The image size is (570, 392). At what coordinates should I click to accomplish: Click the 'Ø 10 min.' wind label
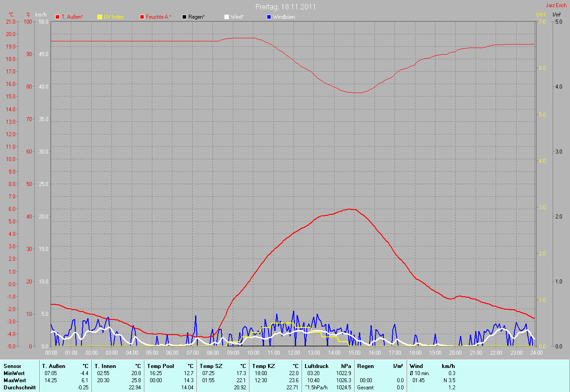click(x=419, y=373)
